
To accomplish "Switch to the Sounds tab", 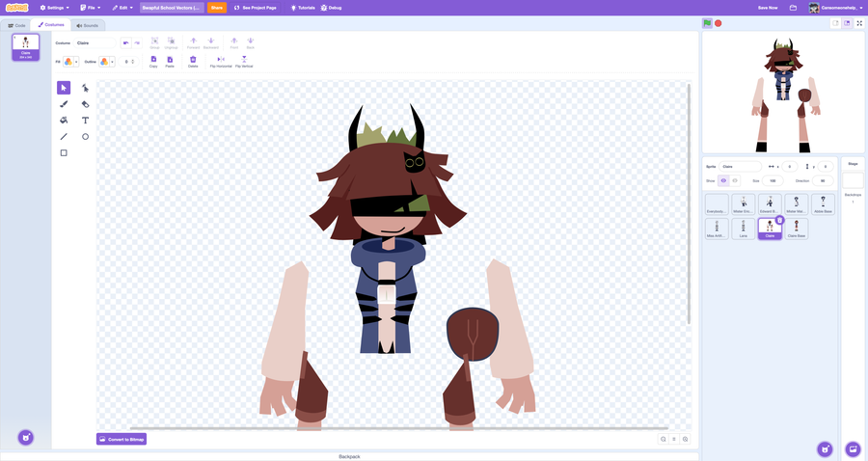I will click(87, 25).
